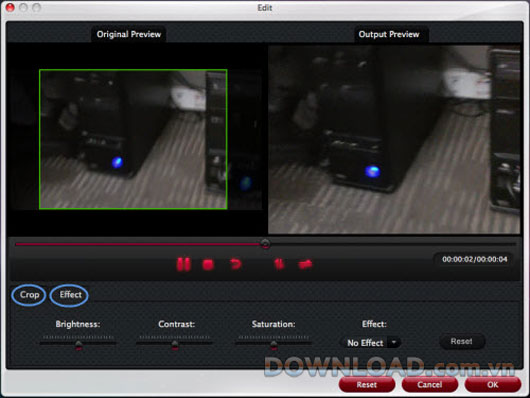Pause the video playback
This screenshot has height=398, width=530.
(184, 264)
